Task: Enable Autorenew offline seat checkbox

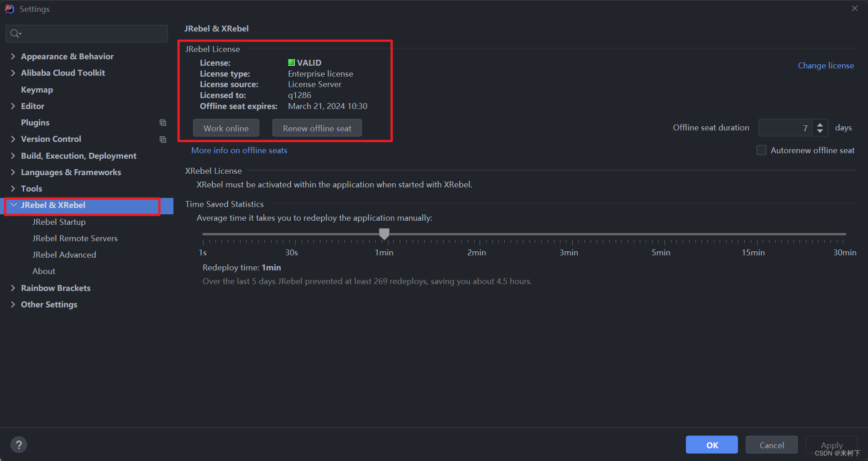Action: 761,150
